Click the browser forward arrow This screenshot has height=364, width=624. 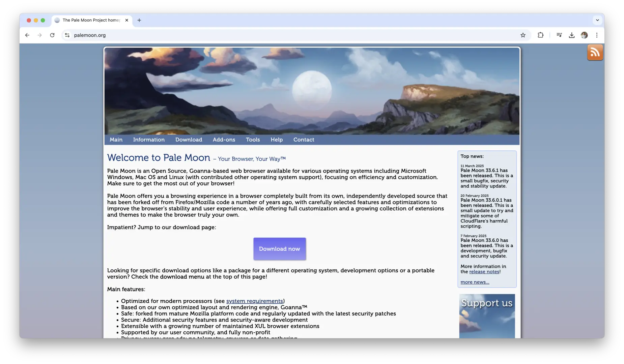tap(40, 35)
